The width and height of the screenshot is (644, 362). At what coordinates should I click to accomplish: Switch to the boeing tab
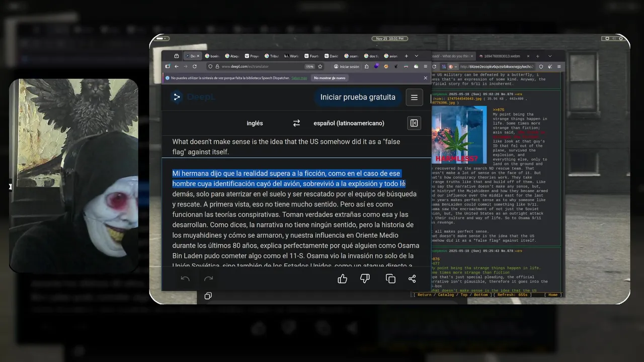(212, 56)
